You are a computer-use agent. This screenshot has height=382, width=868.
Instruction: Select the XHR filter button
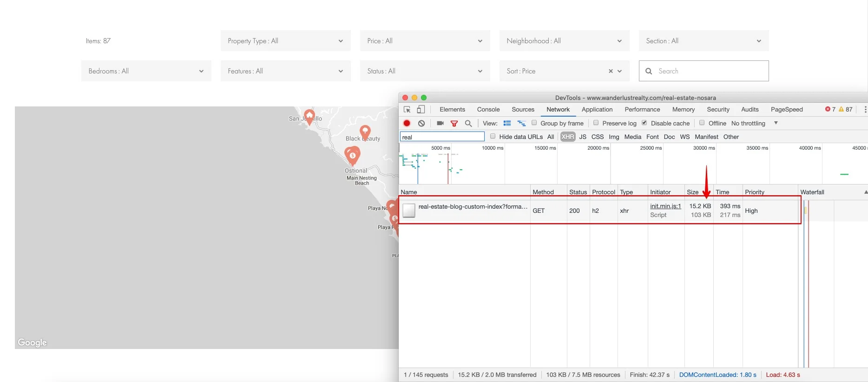(568, 137)
